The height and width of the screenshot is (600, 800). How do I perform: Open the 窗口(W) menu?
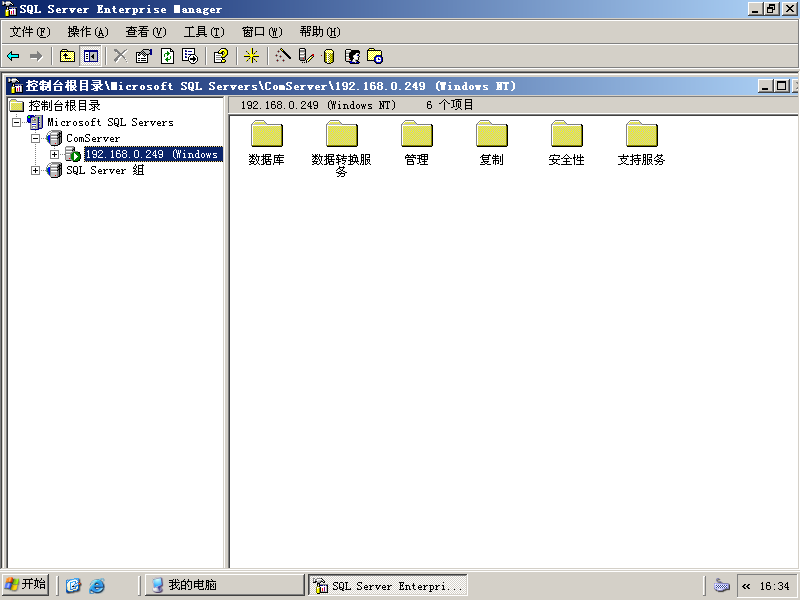coord(262,32)
